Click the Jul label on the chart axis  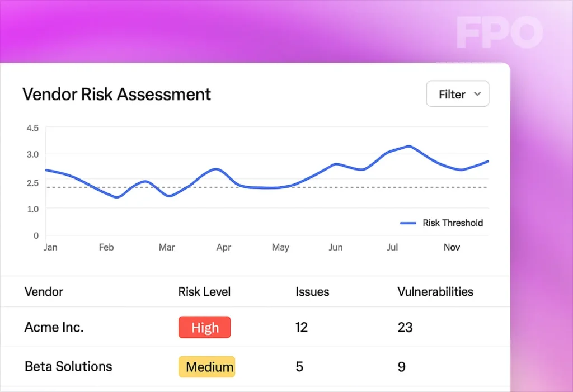392,248
